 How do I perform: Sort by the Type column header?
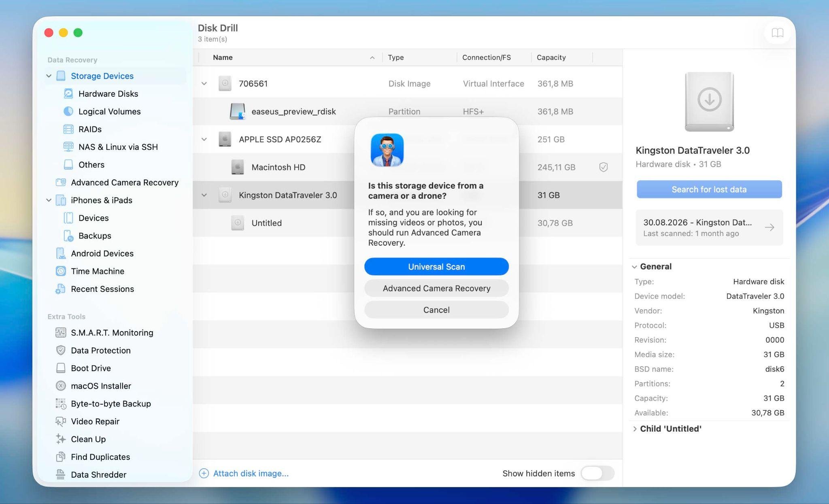[419, 57]
